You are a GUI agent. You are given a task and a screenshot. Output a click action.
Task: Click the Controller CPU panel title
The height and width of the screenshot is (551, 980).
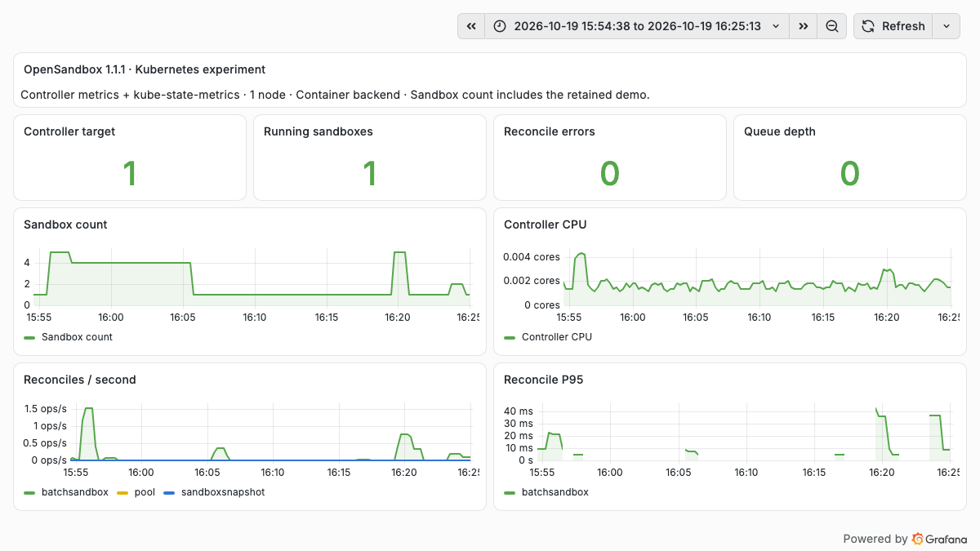pos(546,224)
